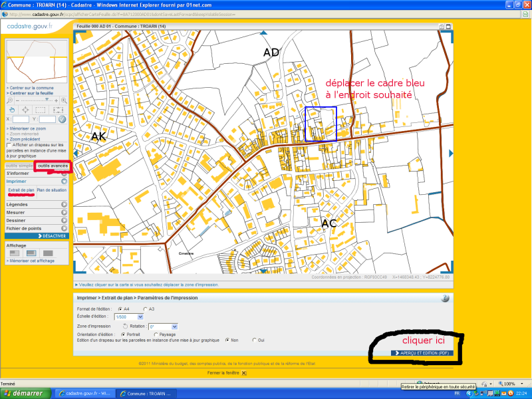
Task: Validate X Y coordinates with checkmark button
Action: point(62,119)
